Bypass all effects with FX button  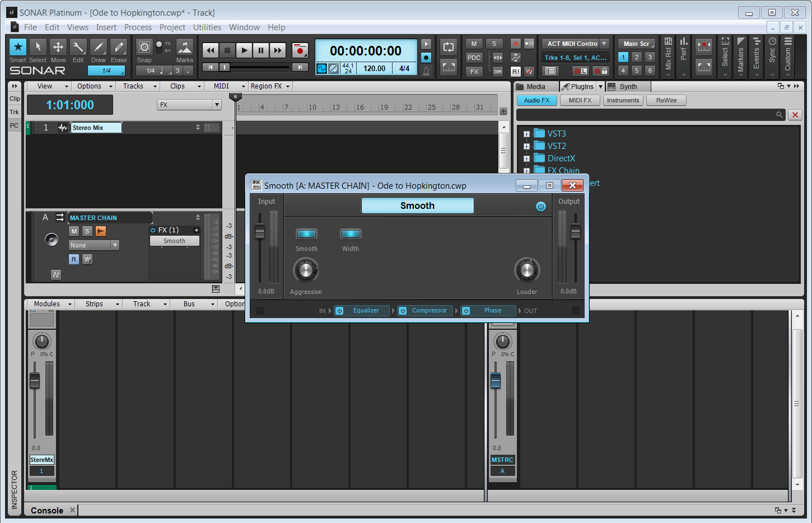pyautogui.click(x=474, y=72)
